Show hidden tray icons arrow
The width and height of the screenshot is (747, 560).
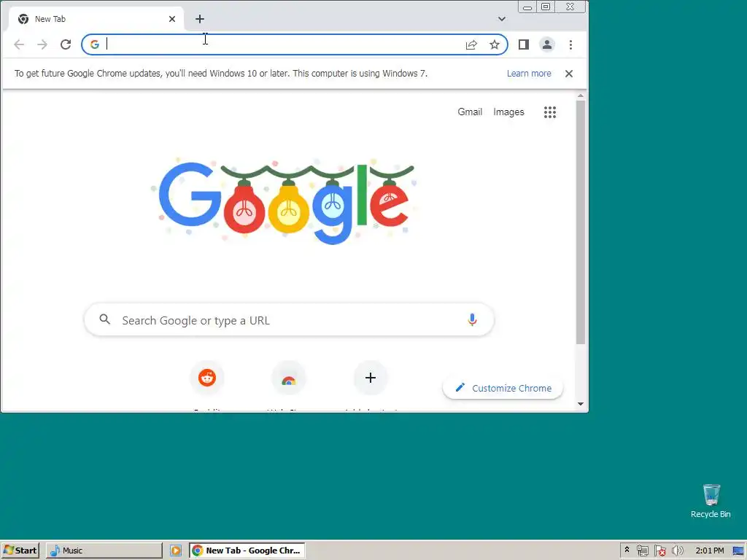click(x=627, y=550)
